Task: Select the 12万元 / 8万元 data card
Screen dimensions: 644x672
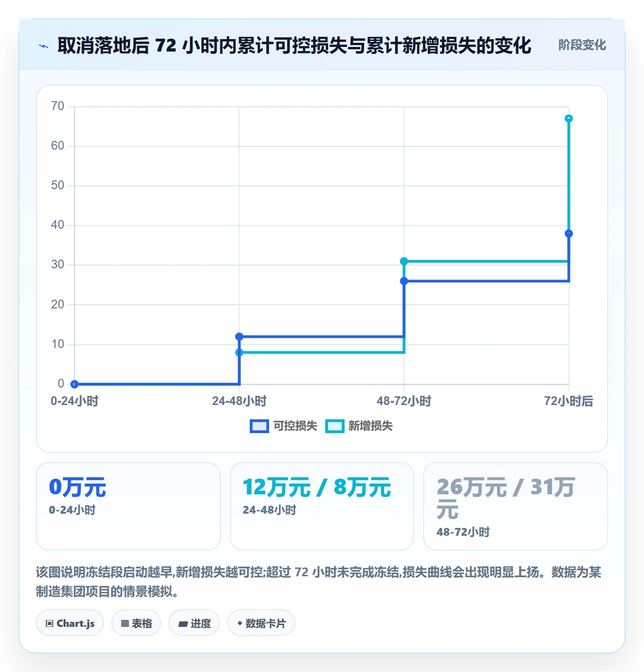Action: [322, 506]
